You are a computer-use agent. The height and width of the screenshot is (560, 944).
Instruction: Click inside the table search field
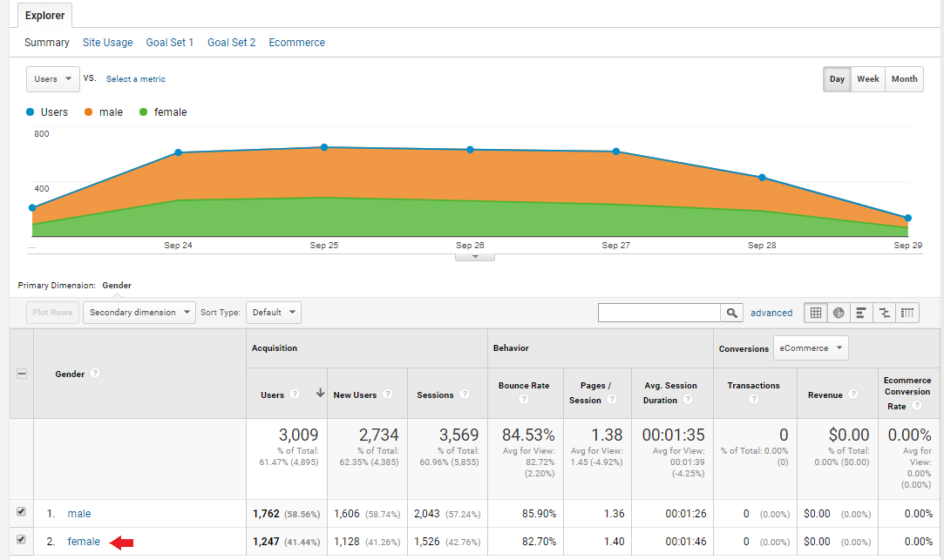[x=658, y=312]
